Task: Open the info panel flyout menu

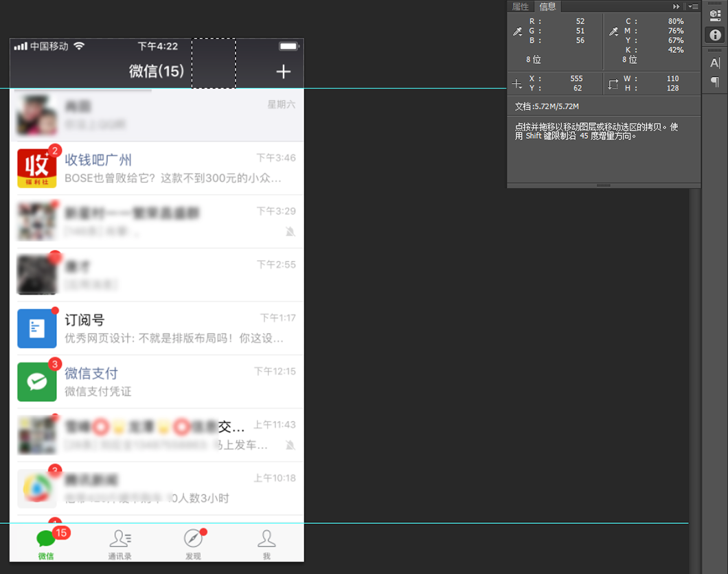Action: (693, 6)
